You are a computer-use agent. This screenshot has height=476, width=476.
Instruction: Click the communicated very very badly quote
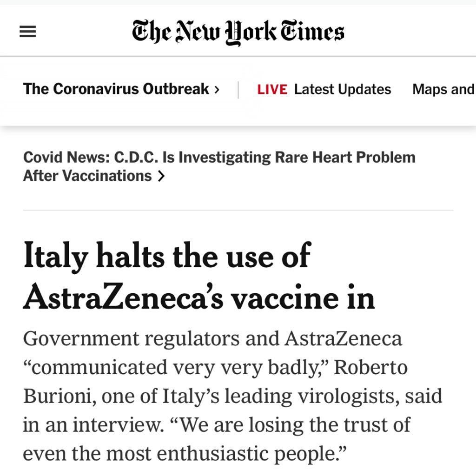[177, 367]
